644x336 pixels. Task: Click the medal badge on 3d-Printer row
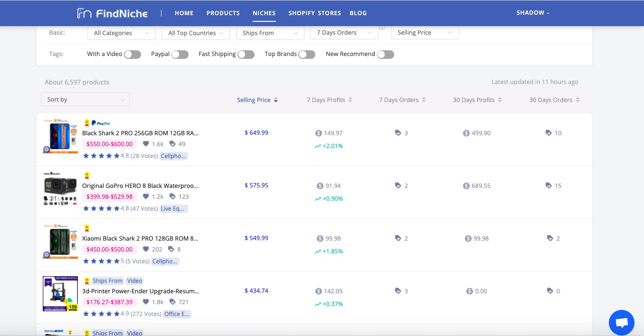(87, 281)
